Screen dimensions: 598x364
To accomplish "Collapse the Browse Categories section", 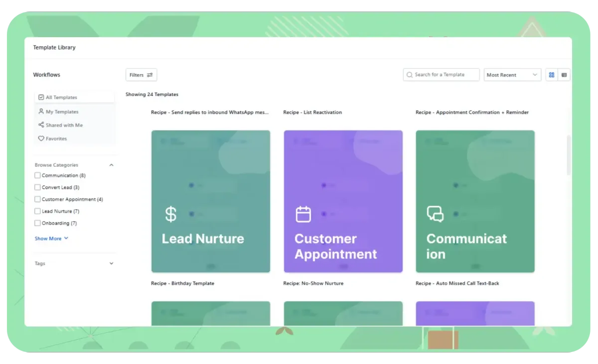I will pos(111,165).
